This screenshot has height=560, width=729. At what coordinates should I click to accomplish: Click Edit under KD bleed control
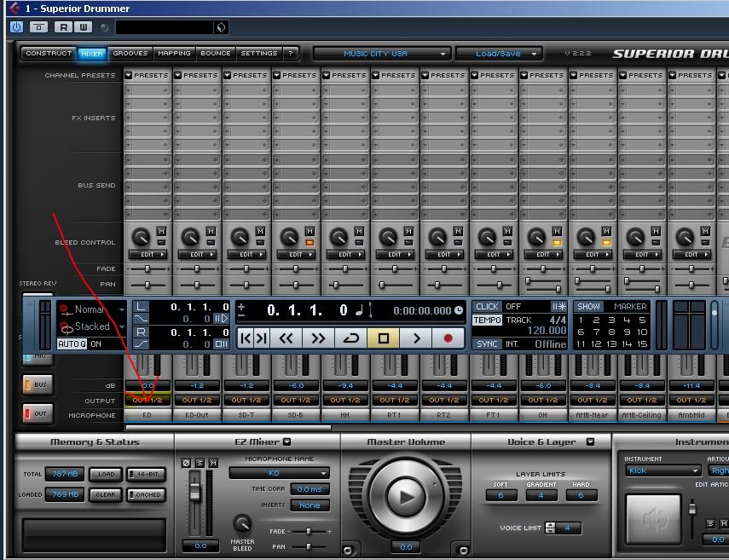[148, 255]
